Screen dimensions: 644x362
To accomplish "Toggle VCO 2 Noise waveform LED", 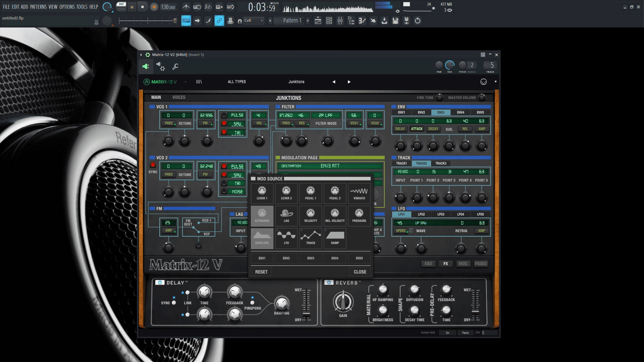I will click(224, 191).
